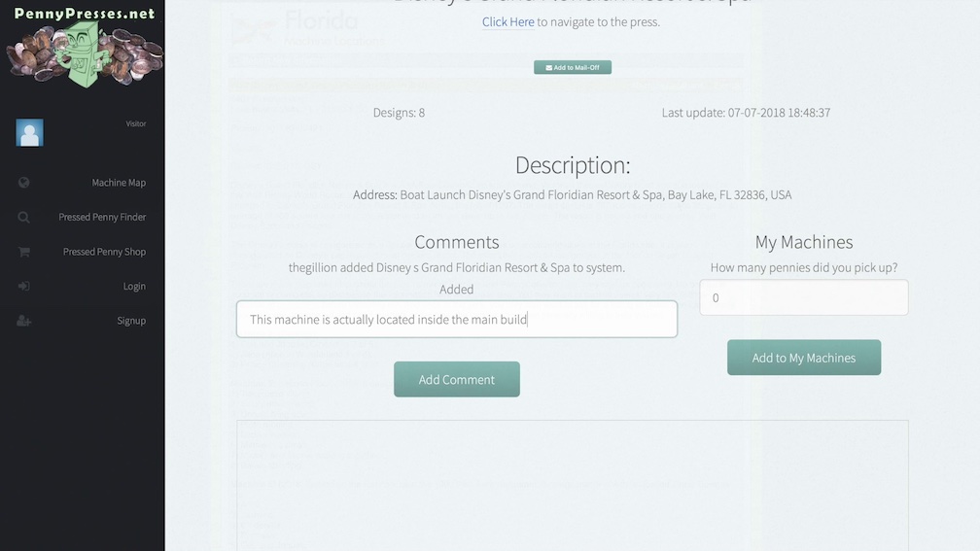Go to Pressed Penny Shop
This screenshot has width=980, height=551.
point(104,252)
